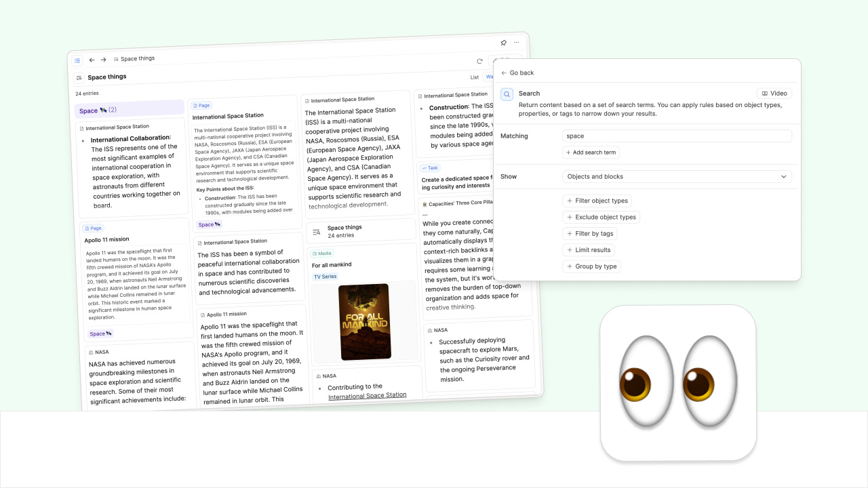Click the International Space Station underlined link
Image resolution: width=868 pixels, height=488 pixels.
point(367,395)
